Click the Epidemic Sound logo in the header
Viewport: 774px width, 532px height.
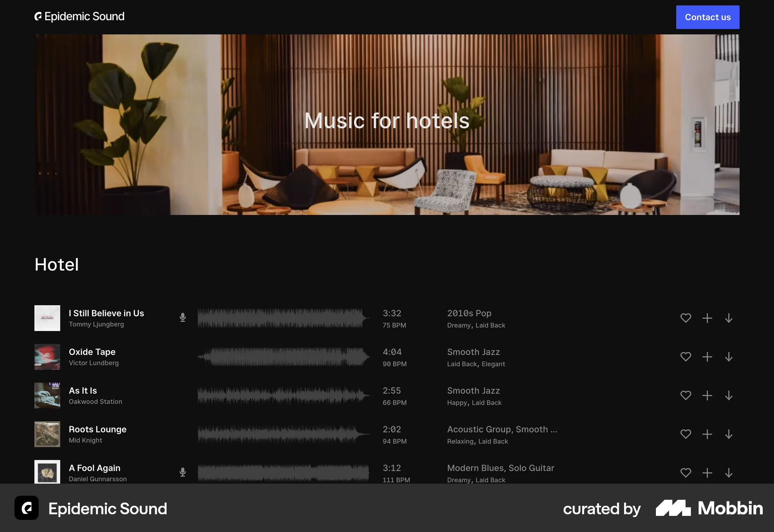[79, 17]
